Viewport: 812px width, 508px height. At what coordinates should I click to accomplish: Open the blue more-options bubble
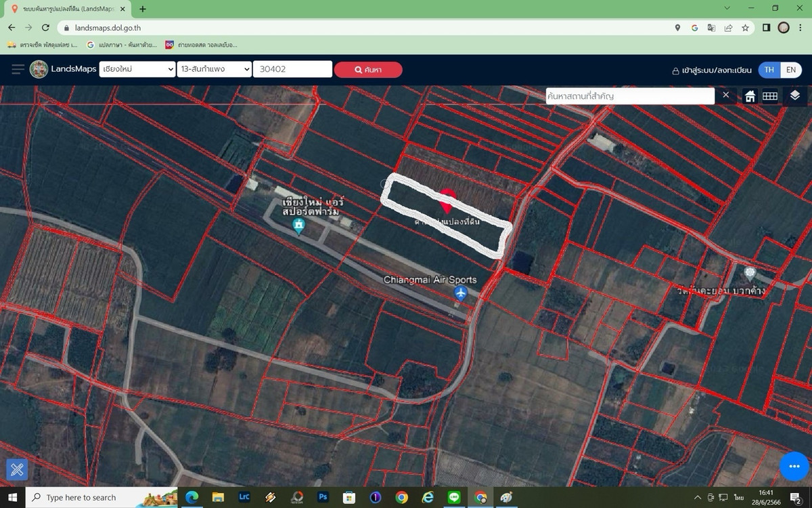click(794, 467)
